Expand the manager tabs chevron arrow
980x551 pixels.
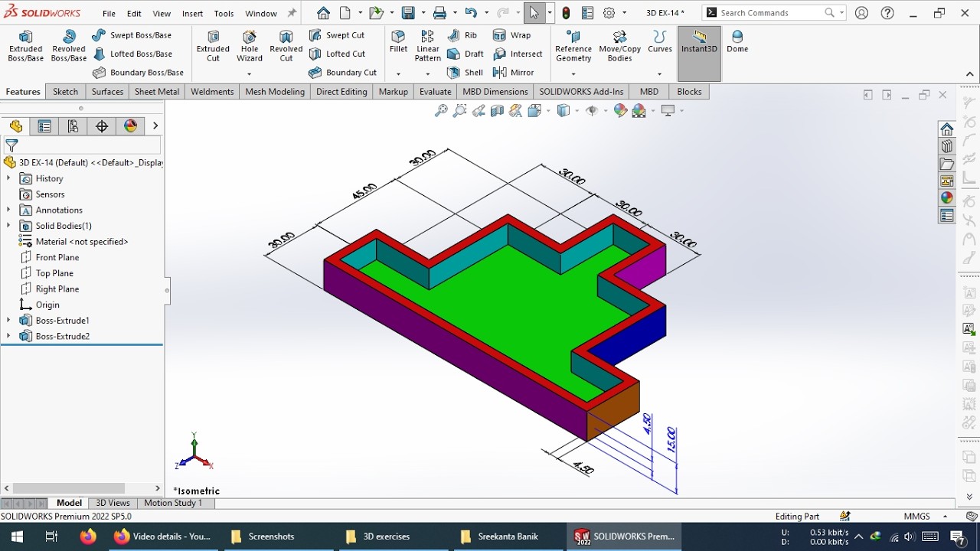click(x=155, y=126)
